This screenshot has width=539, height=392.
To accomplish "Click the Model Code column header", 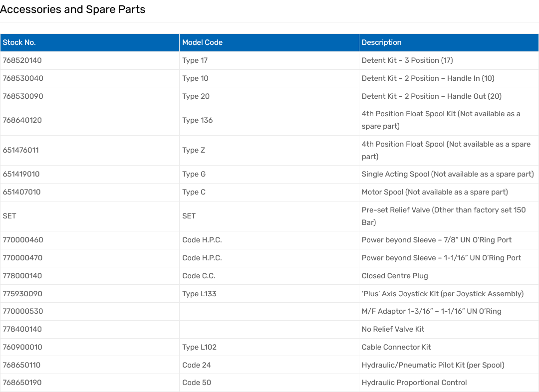I will [202, 42].
